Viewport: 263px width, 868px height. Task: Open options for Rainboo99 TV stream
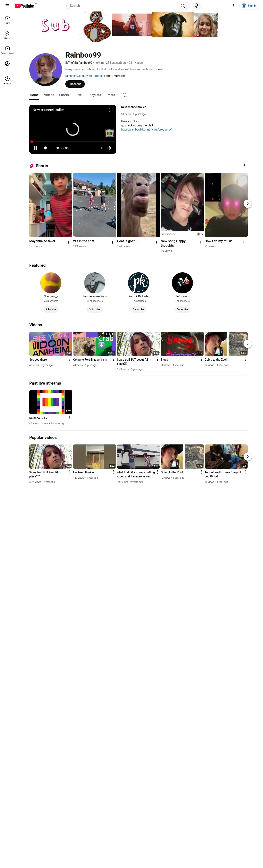click(70, 418)
